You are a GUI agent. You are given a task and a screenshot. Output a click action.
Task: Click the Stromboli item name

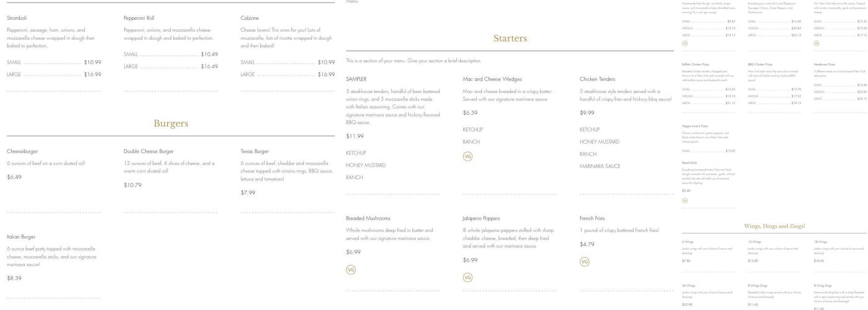click(17, 18)
